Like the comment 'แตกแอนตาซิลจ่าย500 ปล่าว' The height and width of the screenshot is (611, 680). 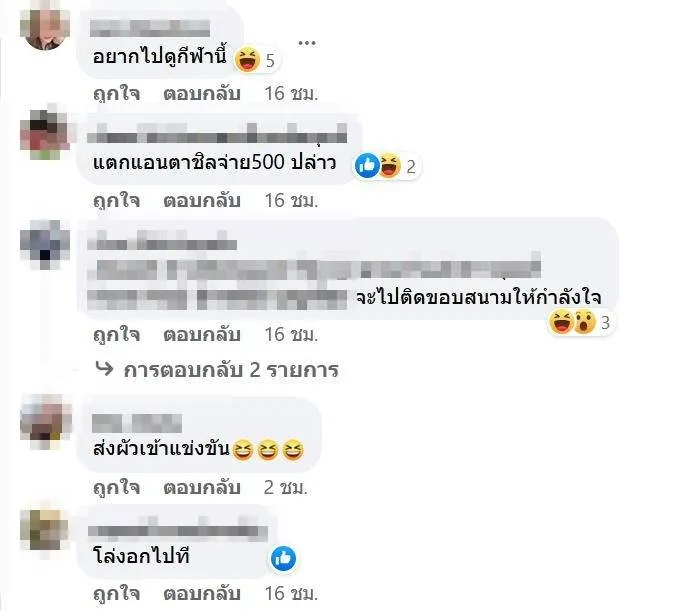point(116,200)
